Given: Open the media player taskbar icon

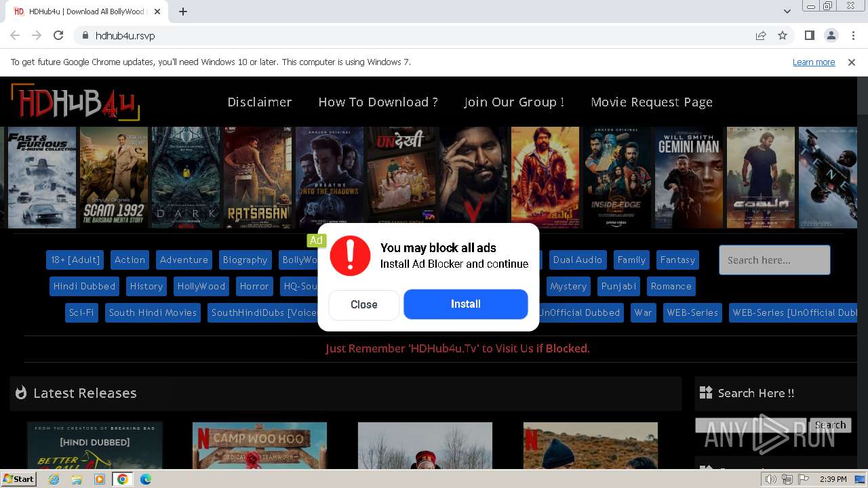Looking at the screenshot, I should (100, 479).
